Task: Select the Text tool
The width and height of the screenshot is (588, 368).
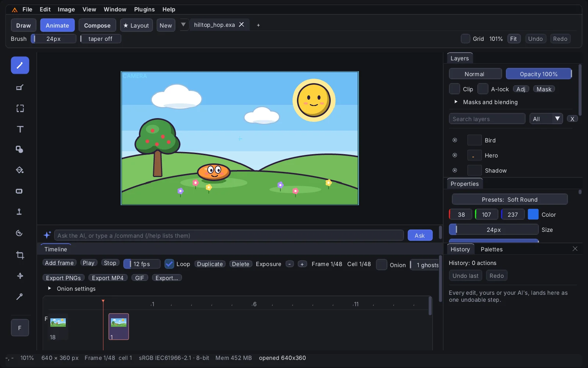Action: pos(20,129)
